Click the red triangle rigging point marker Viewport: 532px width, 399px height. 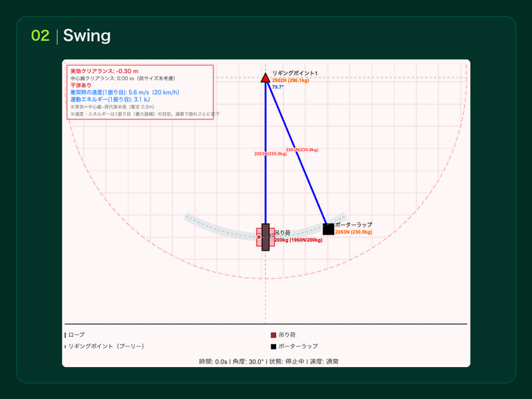[265, 77]
